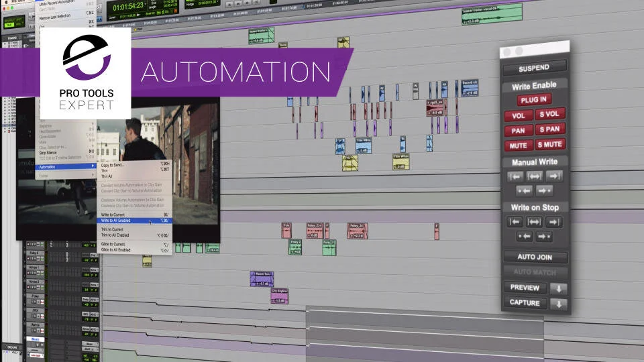Screen dimensions: 644x362
Task: Toggle S VOL write enable button
Action: coord(549,114)
